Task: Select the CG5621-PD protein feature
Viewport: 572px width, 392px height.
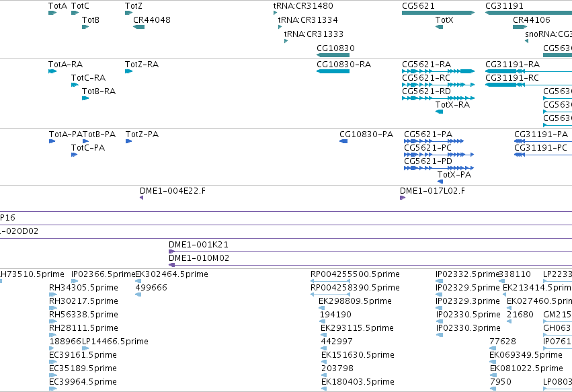Action: (439, 168)
